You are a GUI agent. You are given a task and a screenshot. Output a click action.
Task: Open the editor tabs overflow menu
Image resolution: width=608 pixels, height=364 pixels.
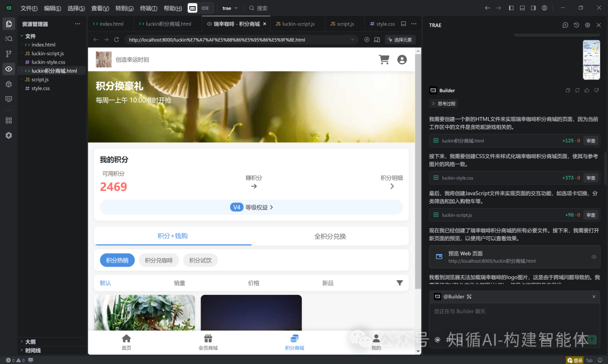click(414, 24)
